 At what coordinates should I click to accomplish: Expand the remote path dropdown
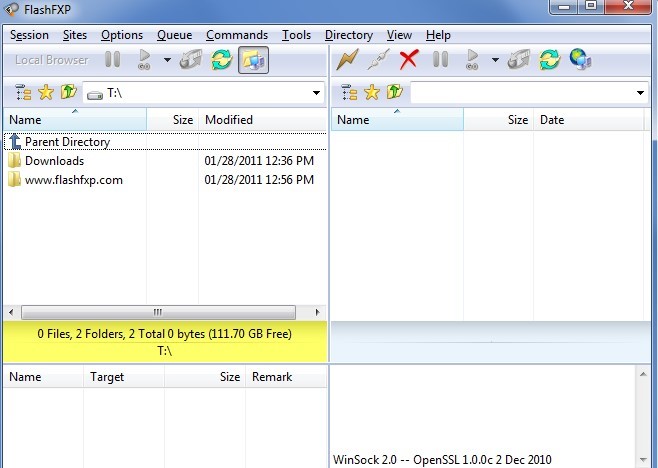pos(640,93)
